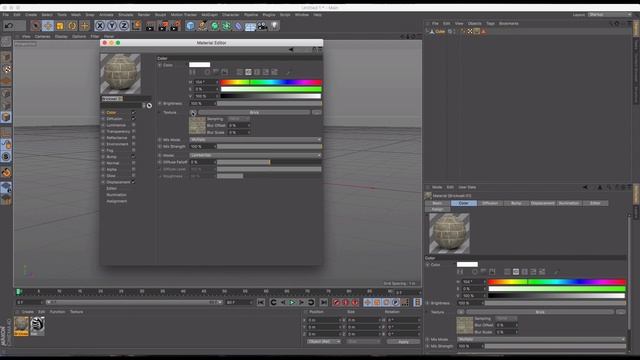Click the coordinate system icon

(x=136, y=26)
